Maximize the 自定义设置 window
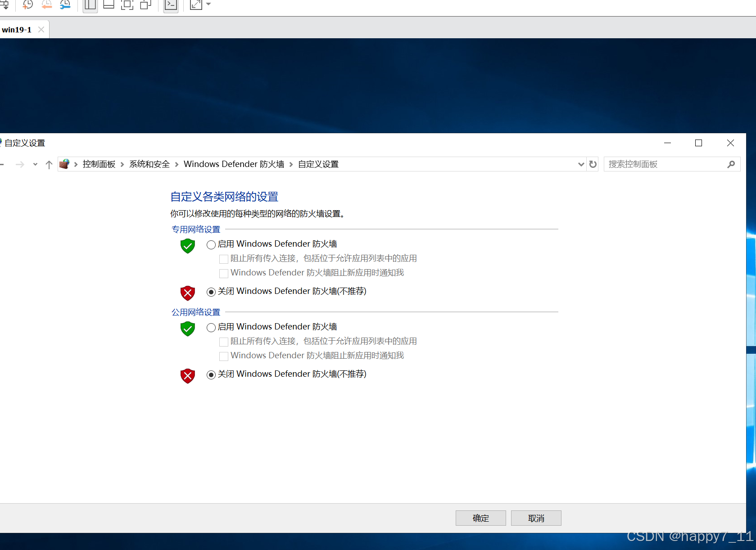756x550 pixels. [699, 143]
